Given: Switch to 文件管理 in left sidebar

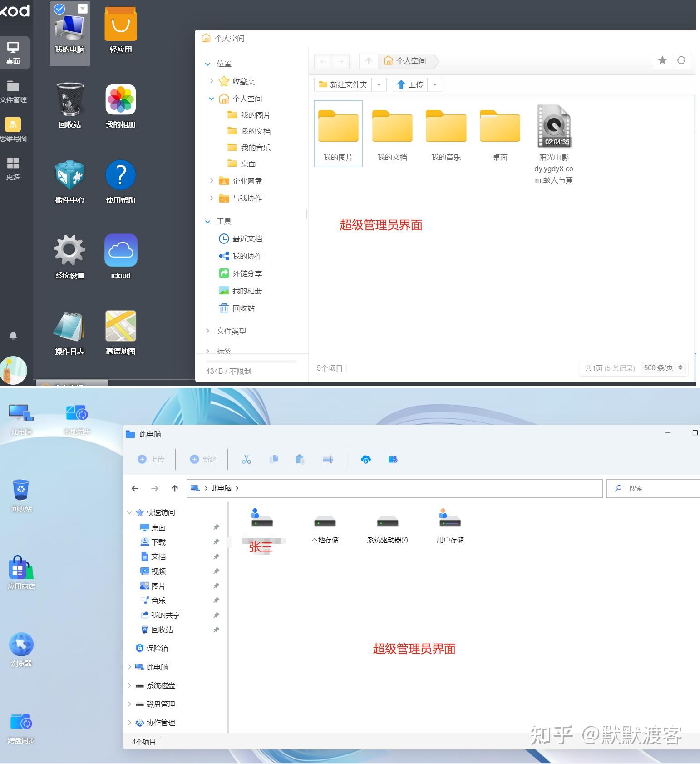Looking at the screenshot, I should (x=13, y=91).
